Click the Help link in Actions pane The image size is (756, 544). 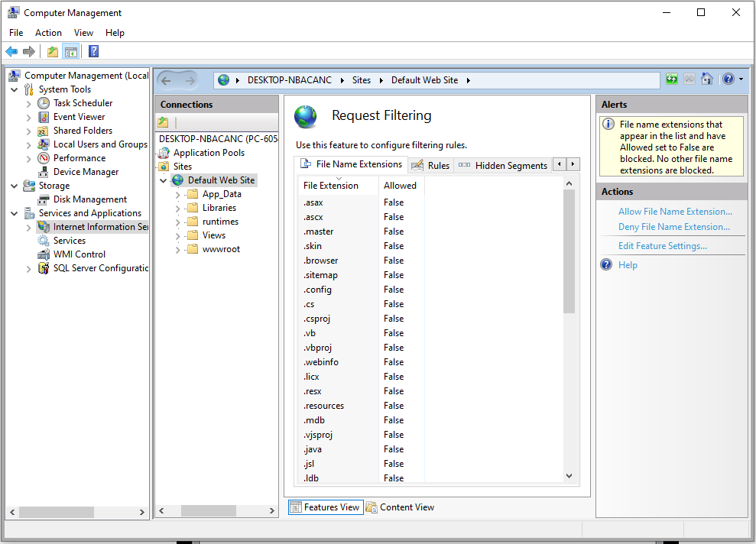pos(628,265)
